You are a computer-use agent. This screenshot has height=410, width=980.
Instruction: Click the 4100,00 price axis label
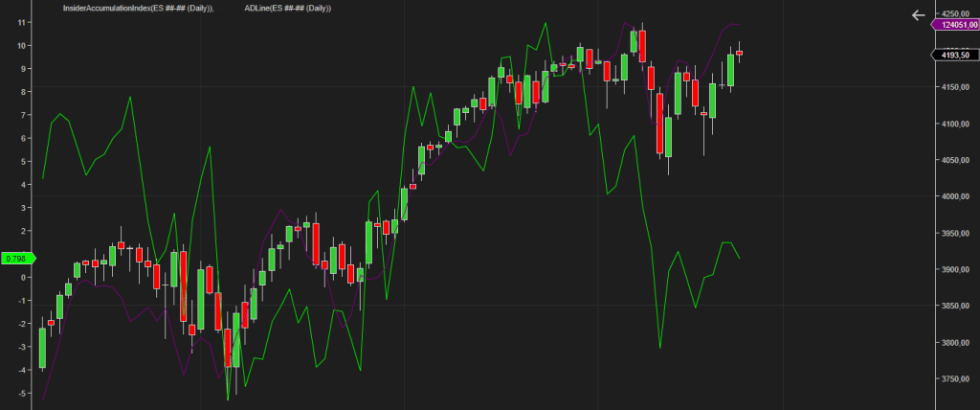point(956,124)
